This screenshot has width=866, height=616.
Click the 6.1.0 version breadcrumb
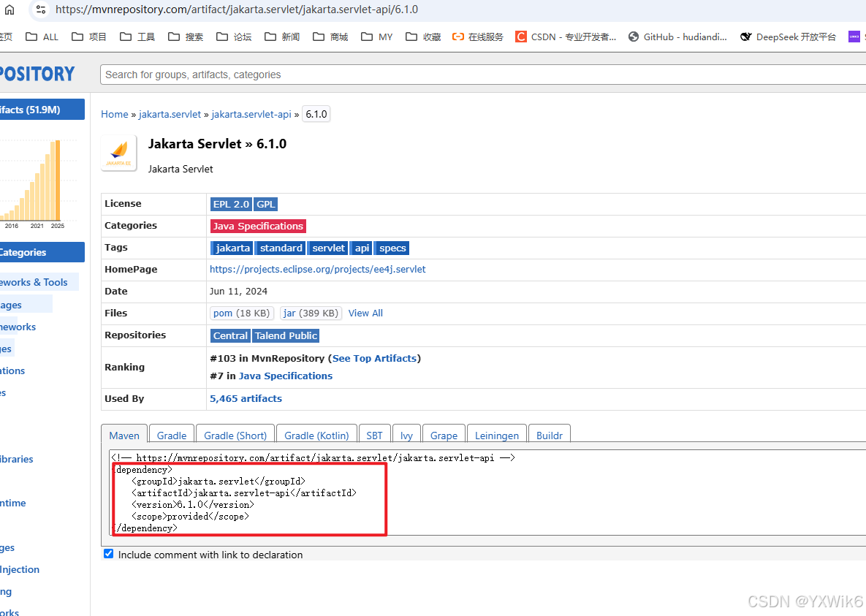click(316, 115)
